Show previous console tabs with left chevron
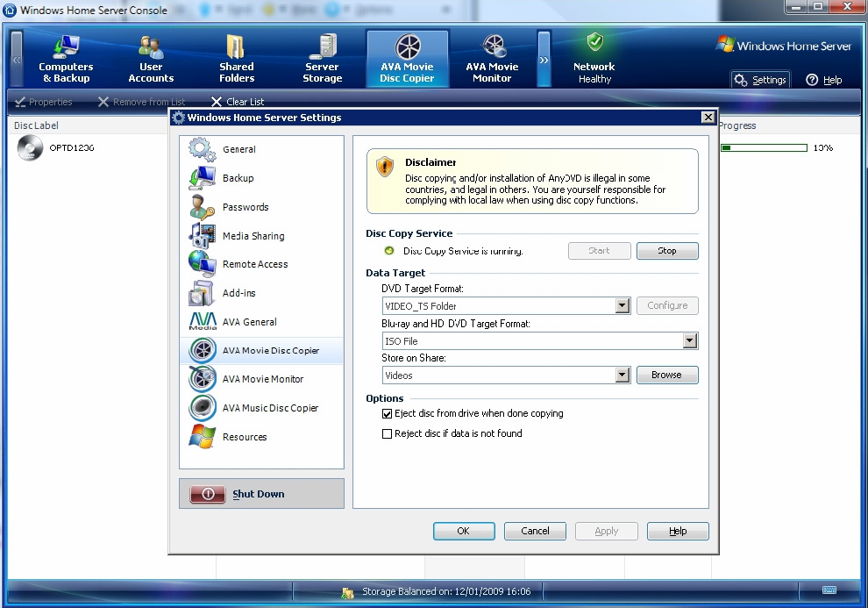 point(17,59)
